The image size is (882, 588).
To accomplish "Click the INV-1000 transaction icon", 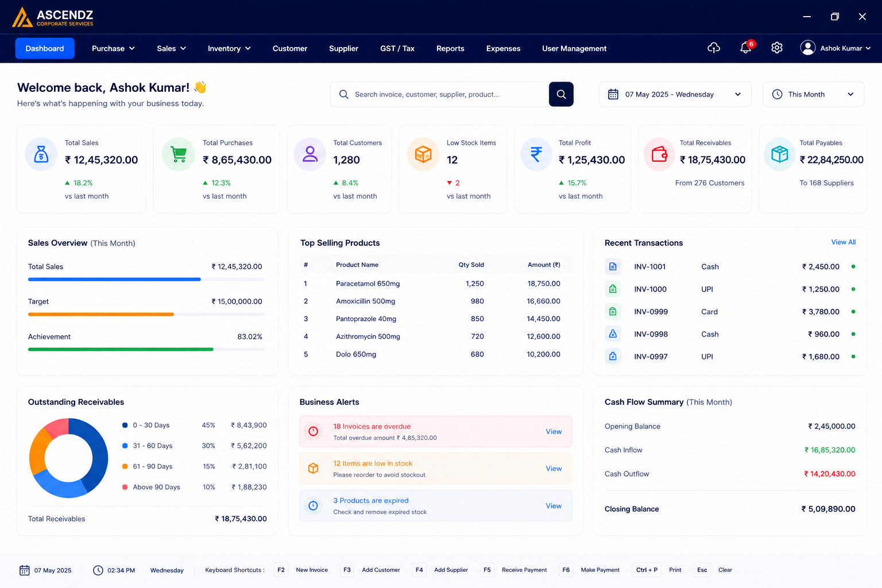I will click(613, 289).
